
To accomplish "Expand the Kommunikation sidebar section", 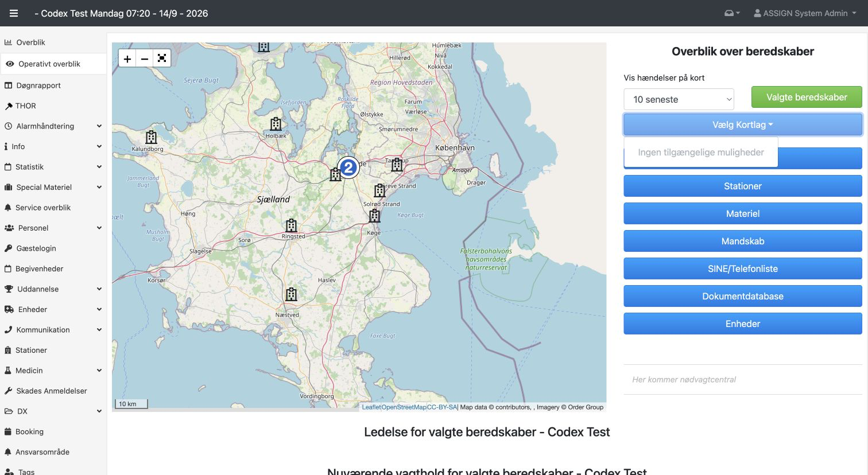I will coord(53,330).
